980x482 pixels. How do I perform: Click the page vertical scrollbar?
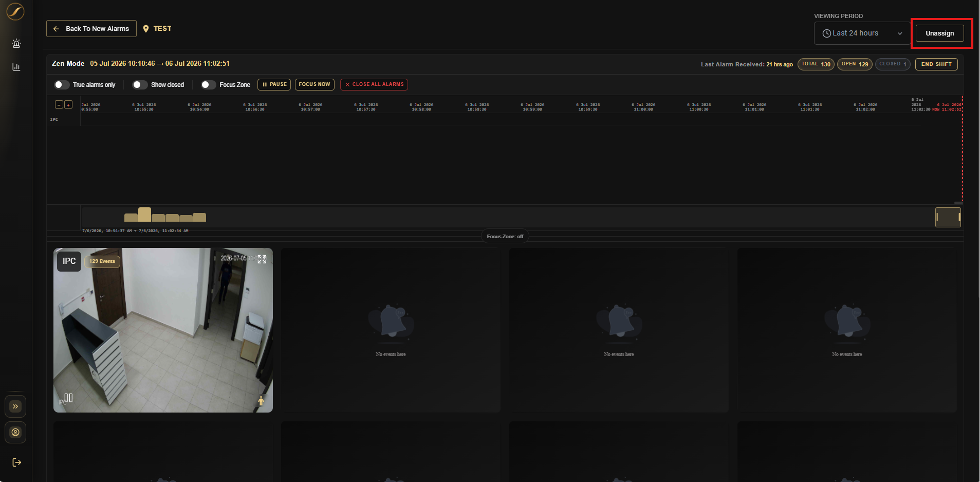coord(978,149)
